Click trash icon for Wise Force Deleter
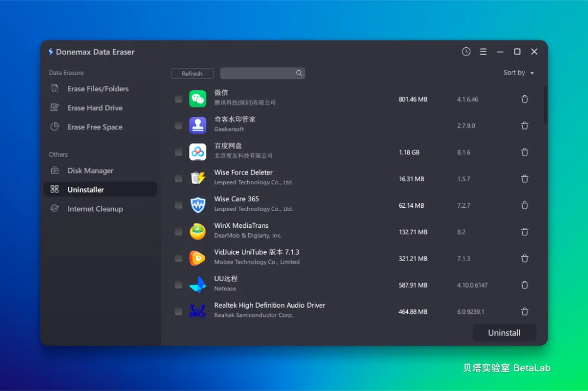Viewport: 588px width, 391px height. click(x=525, y=179)
